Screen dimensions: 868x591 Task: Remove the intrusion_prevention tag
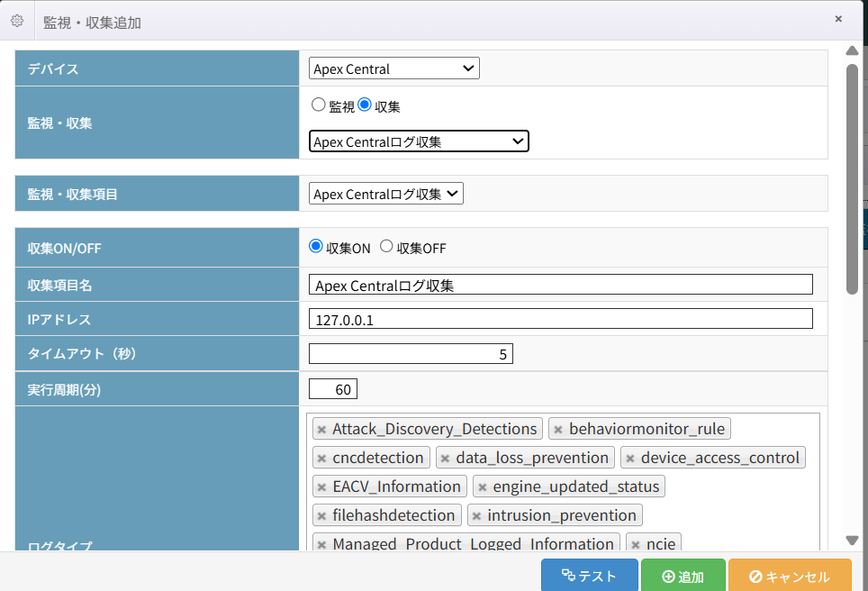pos(476,515)
